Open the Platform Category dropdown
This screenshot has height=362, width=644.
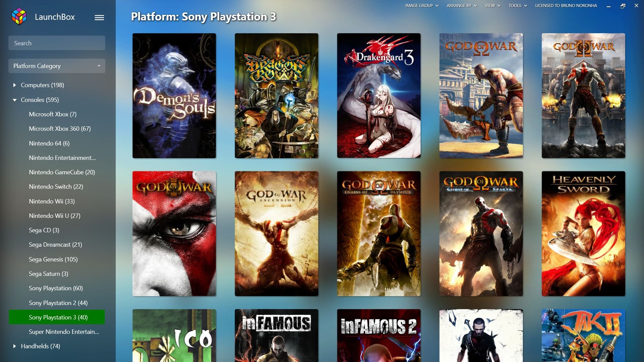[57, 66]
